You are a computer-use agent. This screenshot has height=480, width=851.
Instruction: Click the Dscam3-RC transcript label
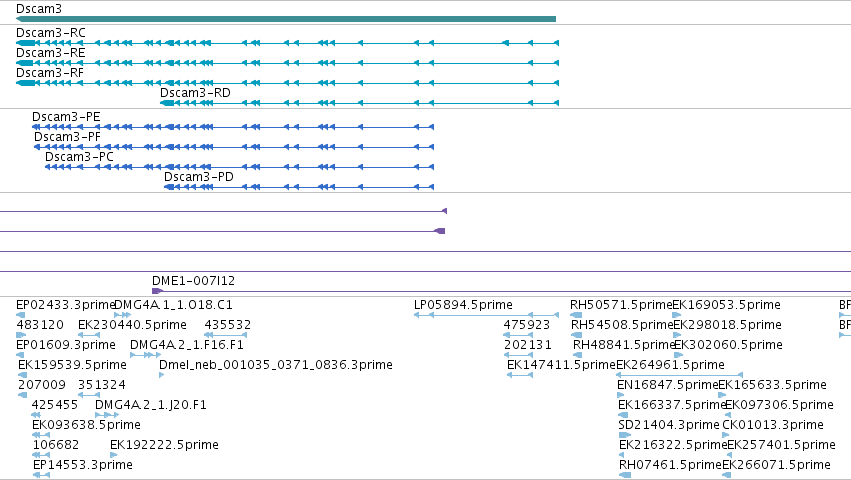point(50,33)
